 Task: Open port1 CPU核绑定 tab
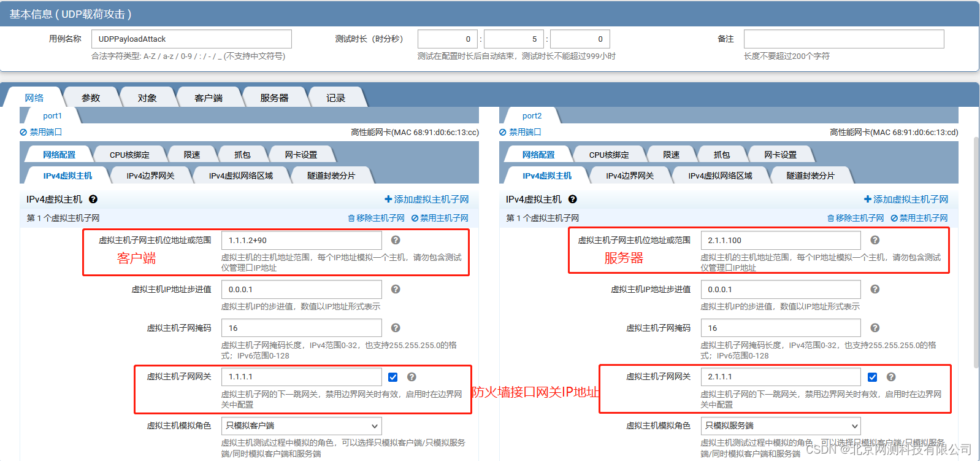(129, 155)
